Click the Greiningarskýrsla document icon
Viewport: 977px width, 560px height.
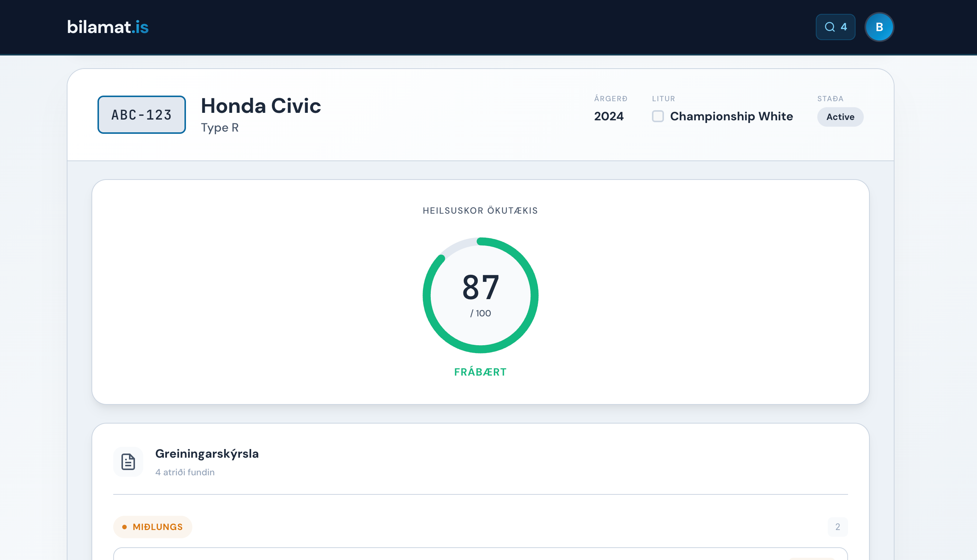128,461
